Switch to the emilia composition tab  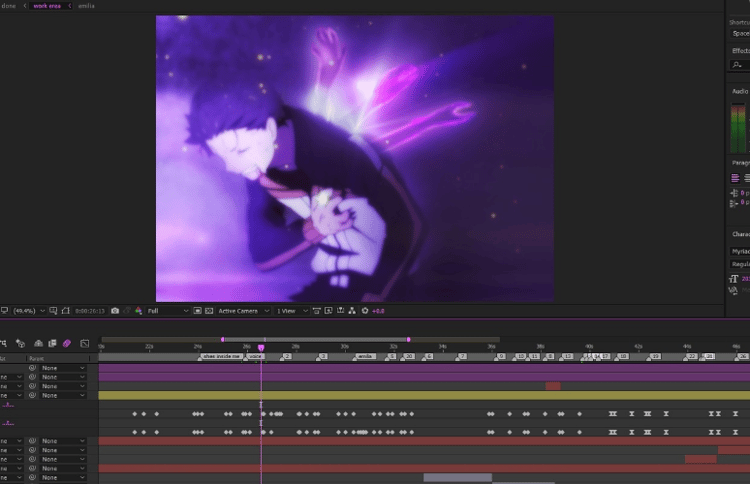tap(86, 6)
